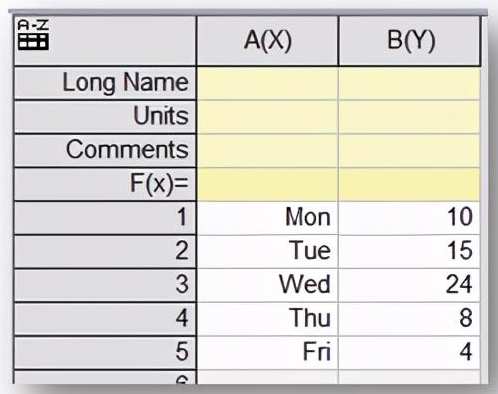Select row header 5
This screenshot has width=498, height=394.
coord(105,353)
